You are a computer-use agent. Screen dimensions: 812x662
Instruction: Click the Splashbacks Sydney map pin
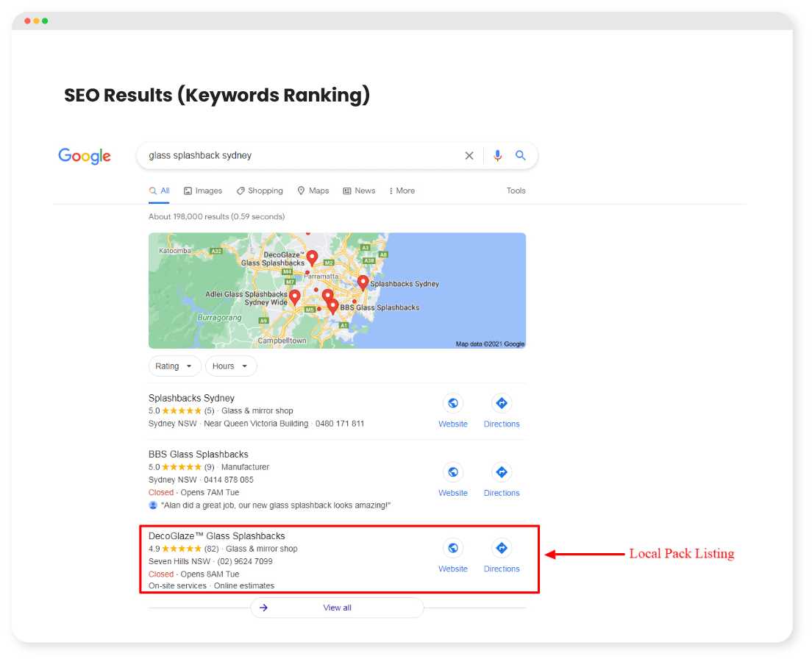pyautogui.click(x=363, y=282)
